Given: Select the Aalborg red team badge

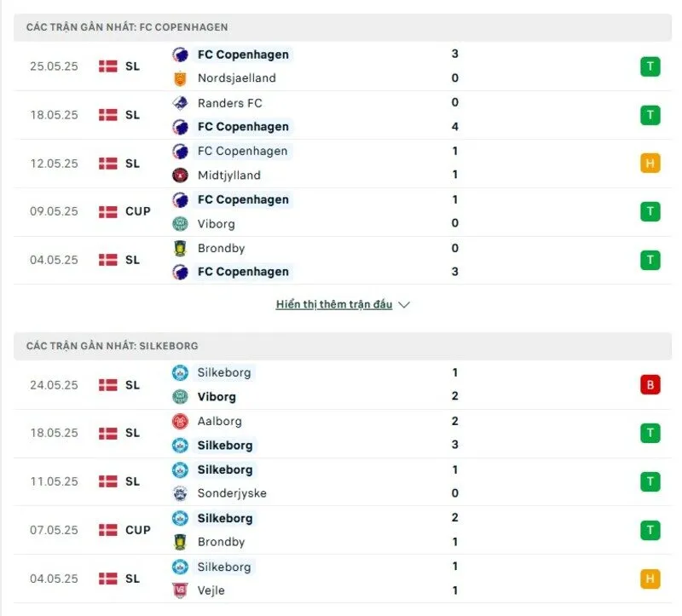Looking at the screenshot, I should (180, 421).
